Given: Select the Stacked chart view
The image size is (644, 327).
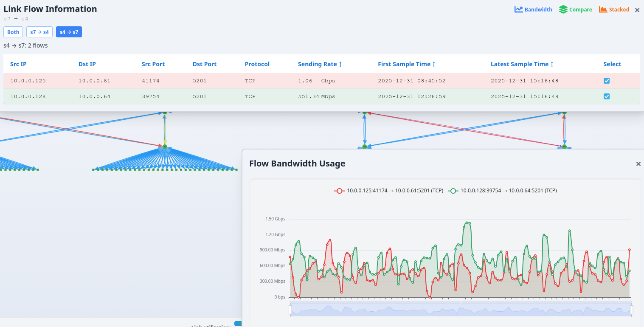Looking at the screenshot, I should pos(614,9).
